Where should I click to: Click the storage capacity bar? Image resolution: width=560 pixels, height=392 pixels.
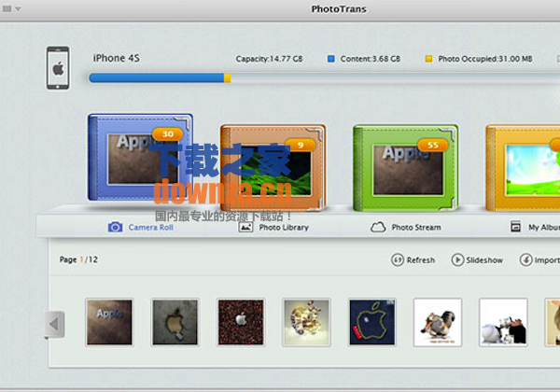[x=324, y=77]
